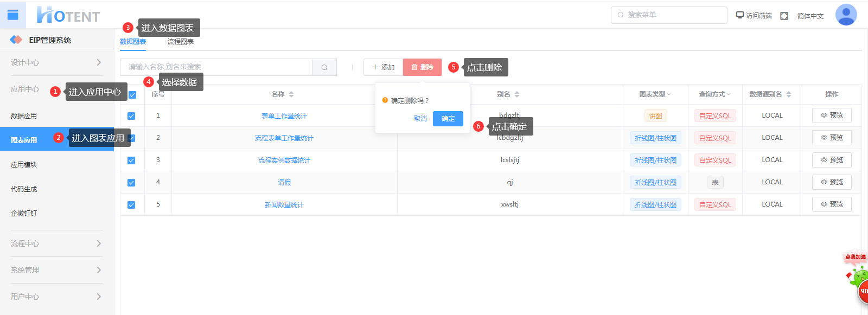
Task: Click LOCAL in 请假 row
Action: [772, 182]
